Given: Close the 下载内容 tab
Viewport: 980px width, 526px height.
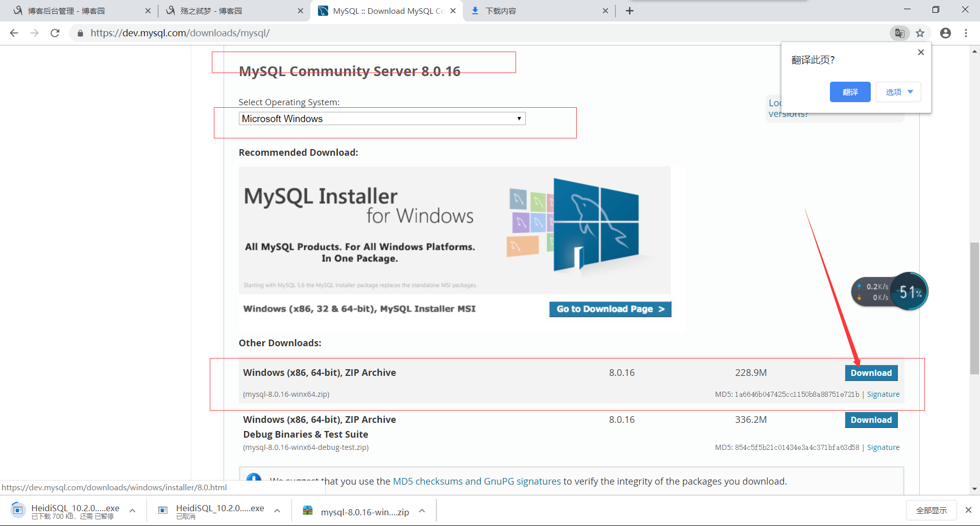Looking at the screenshot, I should [605, 11].
